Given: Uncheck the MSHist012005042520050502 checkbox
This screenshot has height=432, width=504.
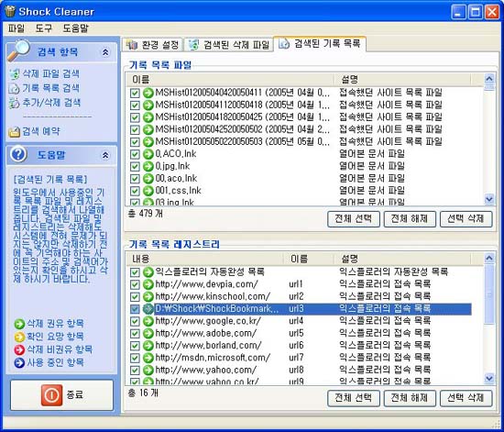Looking at the screenshot, I should click(x=135, y=129).
